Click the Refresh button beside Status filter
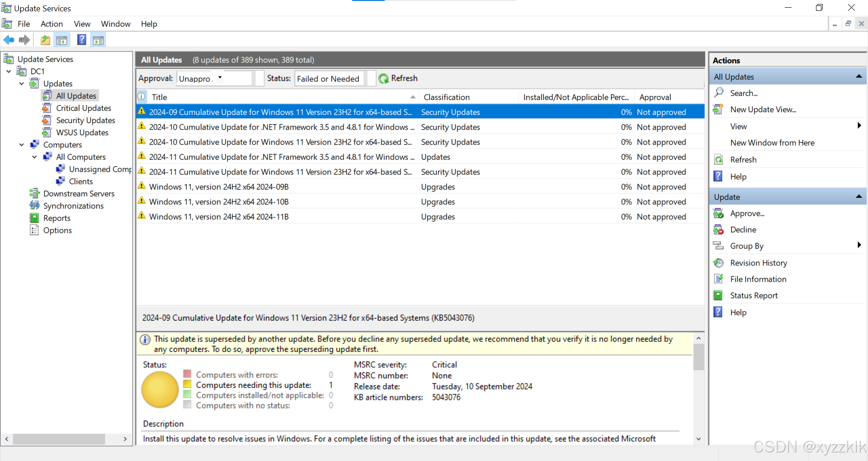 tap(398, 78)
